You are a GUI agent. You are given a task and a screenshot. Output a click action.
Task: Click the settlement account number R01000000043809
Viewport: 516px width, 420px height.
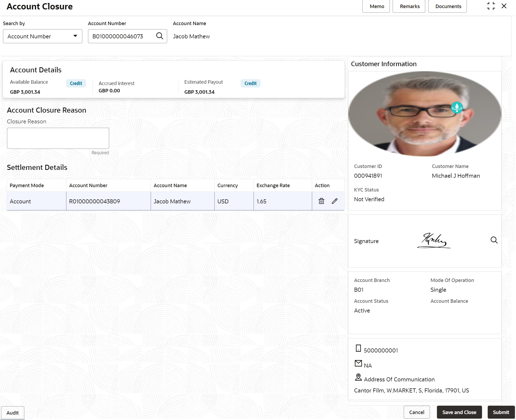coord(95,201)
